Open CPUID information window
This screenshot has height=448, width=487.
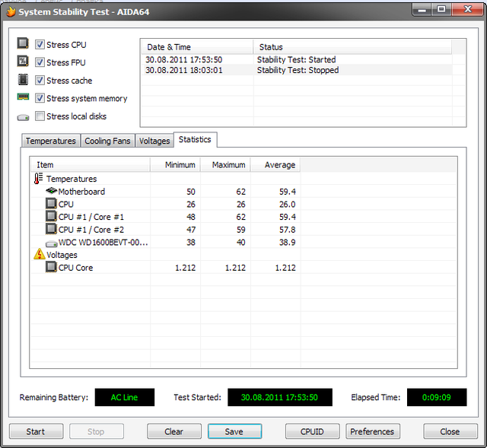pos(312,431)
